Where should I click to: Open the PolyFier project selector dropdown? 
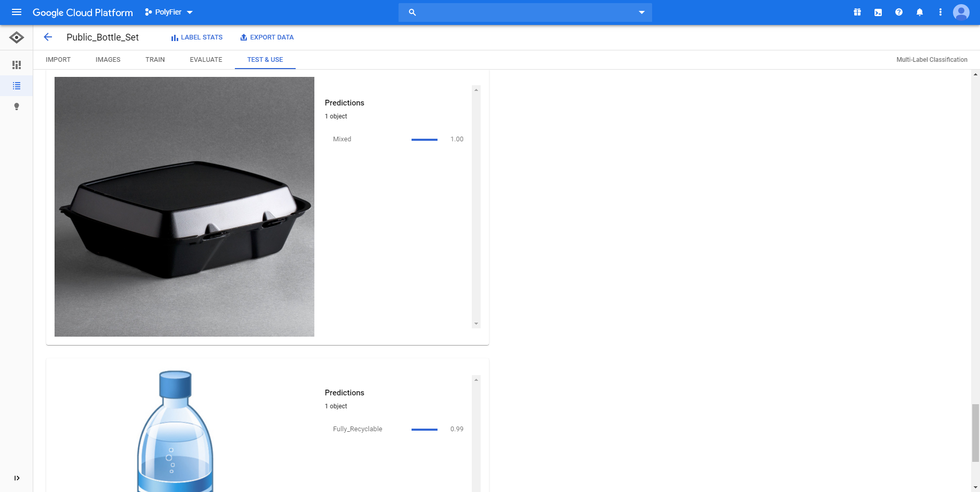pos(169,12)
